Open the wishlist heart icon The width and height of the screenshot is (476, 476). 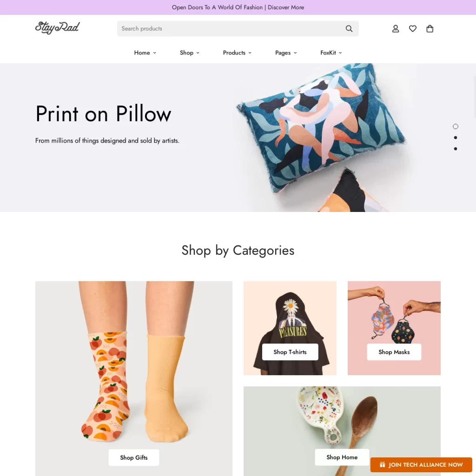(x=413, y=28)
